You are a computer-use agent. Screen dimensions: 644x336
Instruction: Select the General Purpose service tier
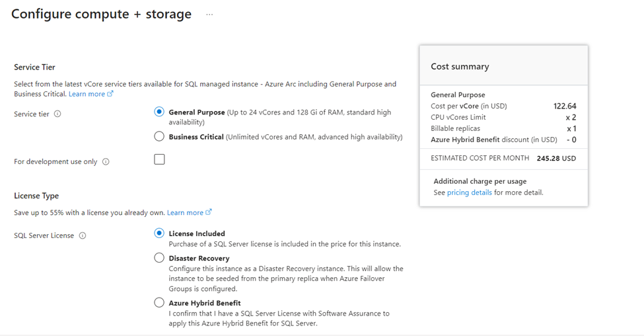[x=159, y=112]
